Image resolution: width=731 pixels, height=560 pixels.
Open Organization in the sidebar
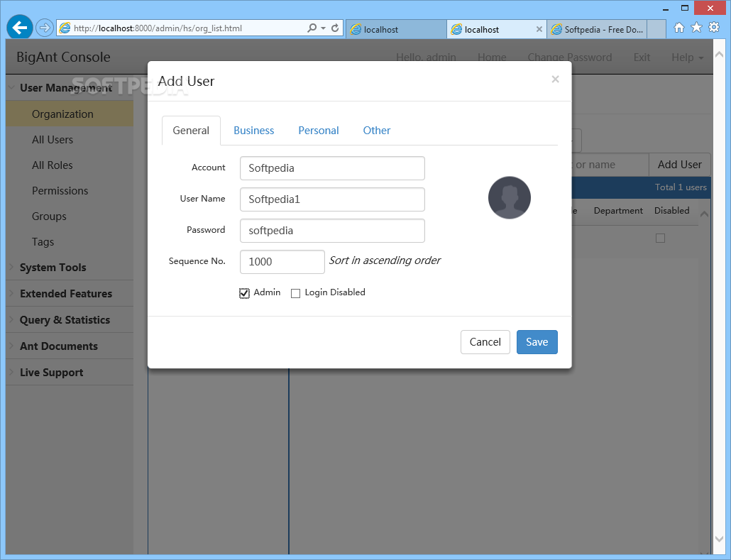coord(70,114)
